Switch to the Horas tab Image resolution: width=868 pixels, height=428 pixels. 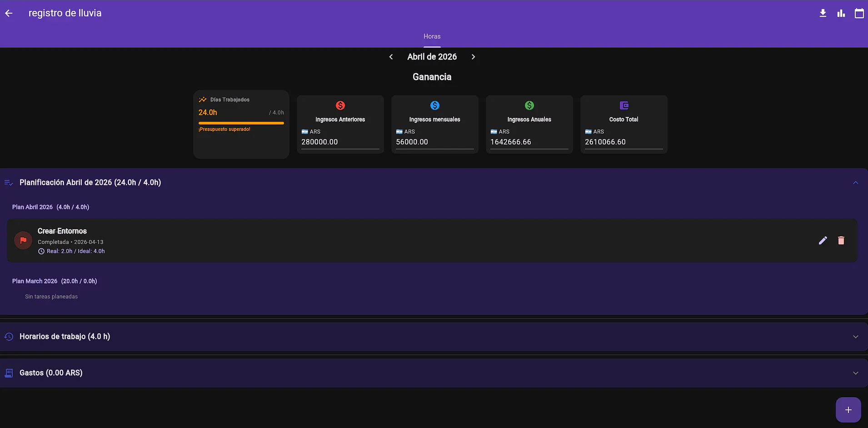pyautogui.click(x=432, y=36)
